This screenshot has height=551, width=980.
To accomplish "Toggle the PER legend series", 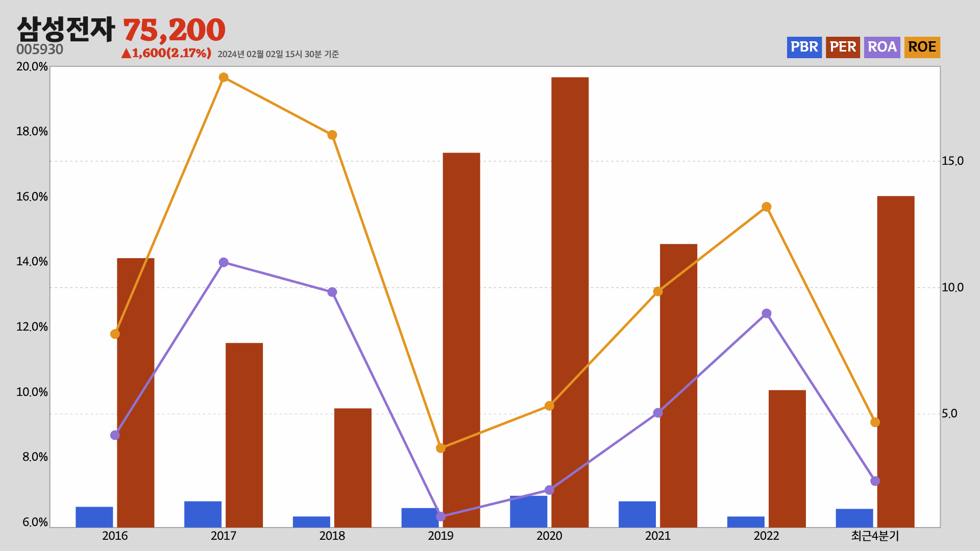I will (x=843, y=47).
